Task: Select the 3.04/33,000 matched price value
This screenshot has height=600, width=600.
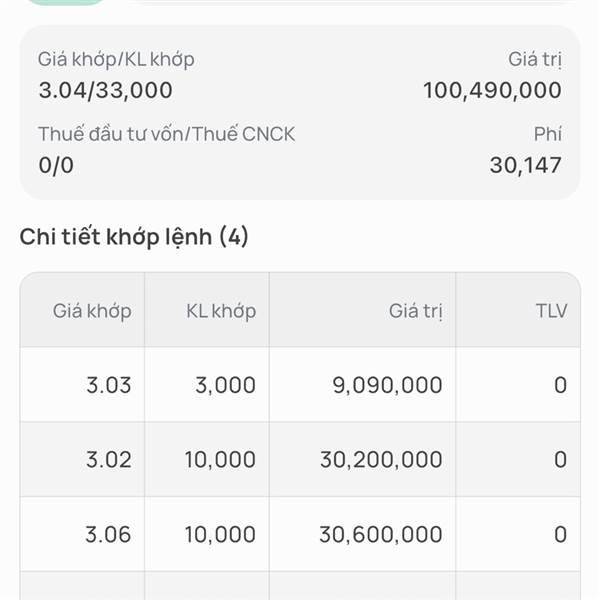Action: point(105,90)
